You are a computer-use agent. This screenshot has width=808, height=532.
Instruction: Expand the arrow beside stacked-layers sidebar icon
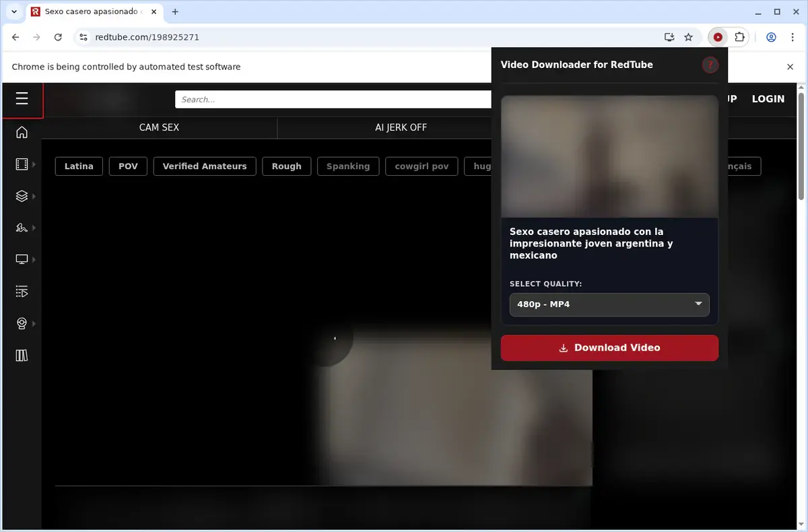(x=34, y=196)
